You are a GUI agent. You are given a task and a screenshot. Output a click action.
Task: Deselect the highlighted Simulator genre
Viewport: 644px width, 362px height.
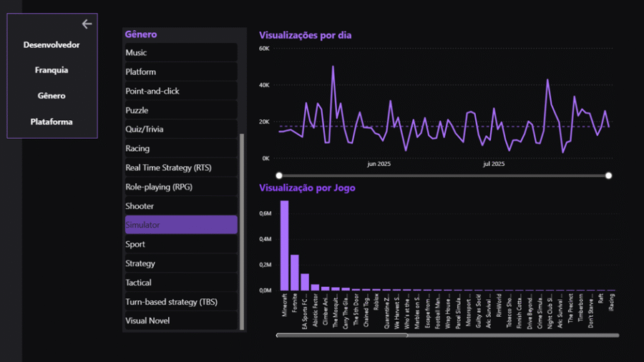pyautogui.click(x=180, y=225)
